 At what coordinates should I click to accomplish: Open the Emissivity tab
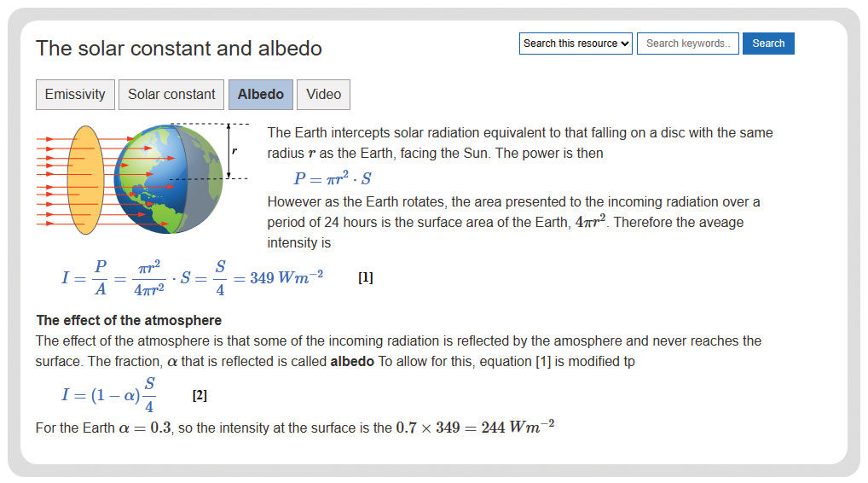[75, 95]
